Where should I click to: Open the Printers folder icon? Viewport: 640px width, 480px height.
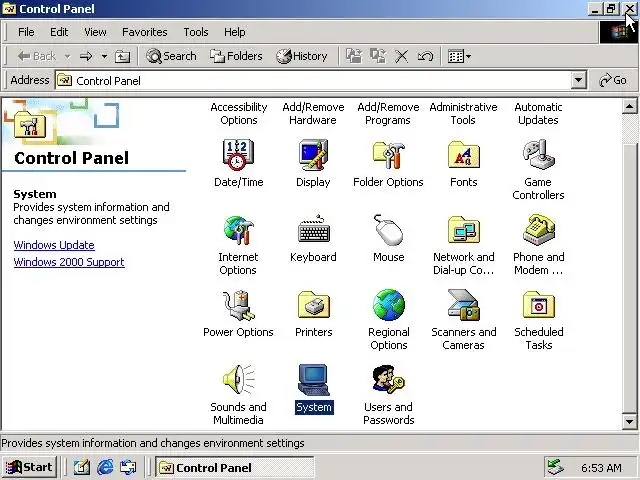(313, 305)
